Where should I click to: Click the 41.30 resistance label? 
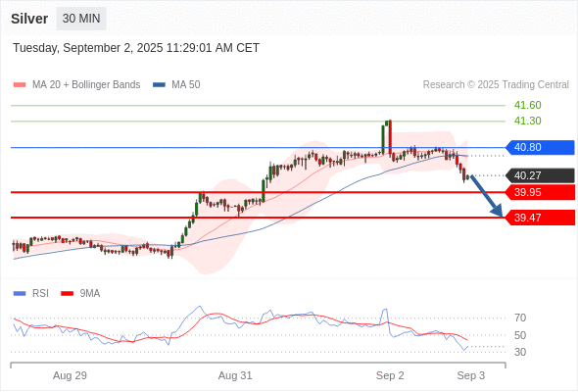click(527, 121)
